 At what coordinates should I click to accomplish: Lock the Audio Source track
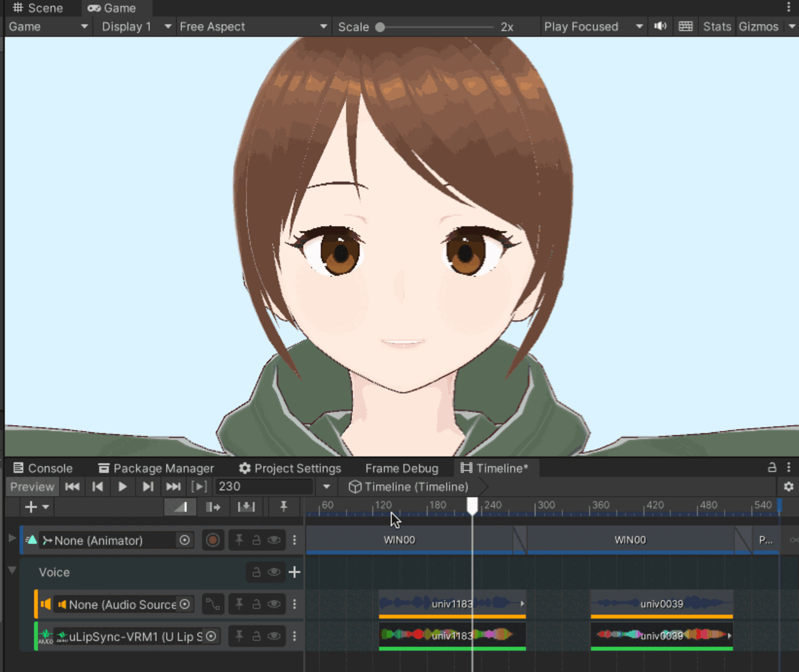coord(256,604)
